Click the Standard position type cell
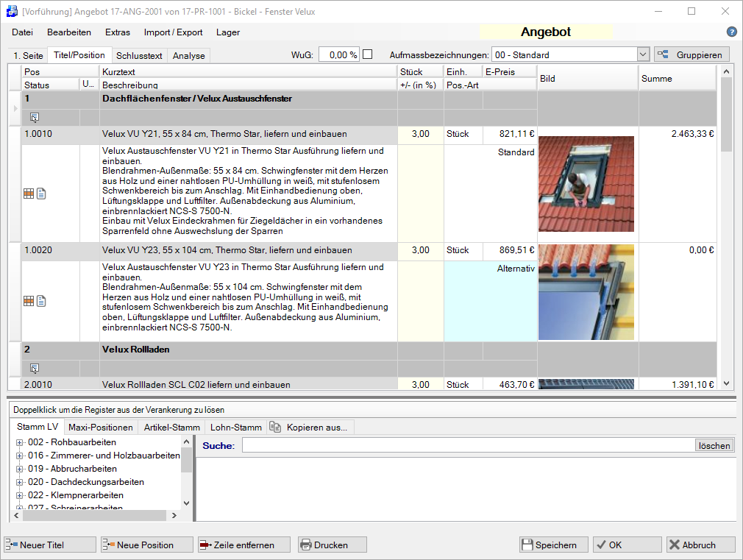The height and width of the screenshot is (560, 743). pos(491,194)
